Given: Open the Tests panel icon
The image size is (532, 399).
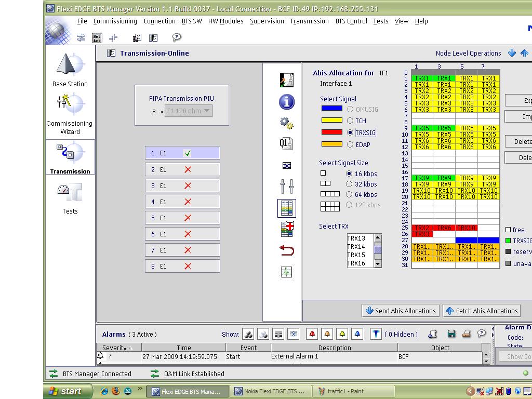Looking at the screenshot, I should point(70,198).
